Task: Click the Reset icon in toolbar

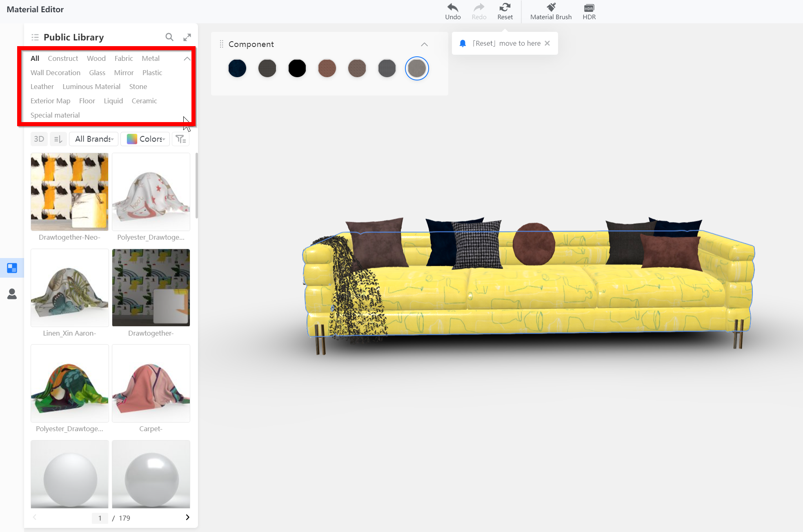Action: pos(505,8)
